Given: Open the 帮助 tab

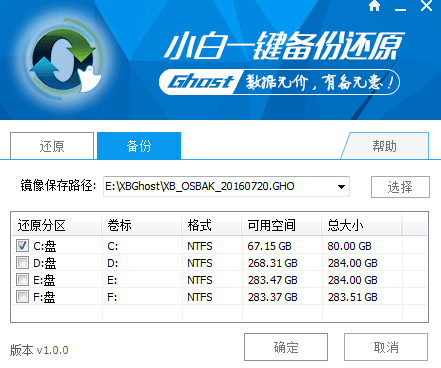Looking at the screenshot, I should pyautogui.click(x=384, y=146).
